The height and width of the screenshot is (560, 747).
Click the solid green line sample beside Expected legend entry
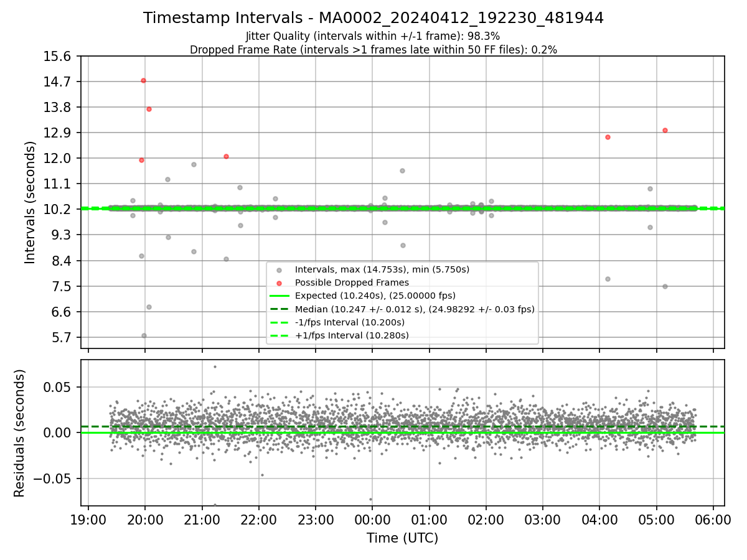coord(279,296)
